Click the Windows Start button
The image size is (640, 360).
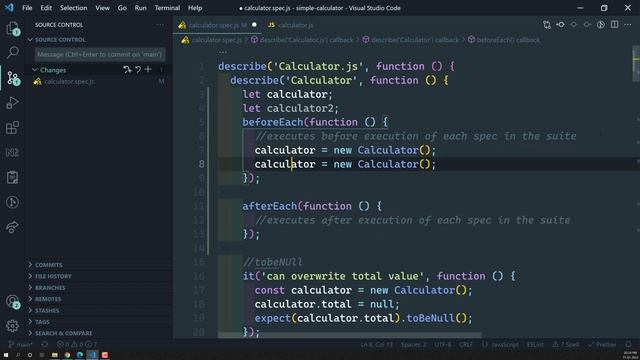click(6, 355)
